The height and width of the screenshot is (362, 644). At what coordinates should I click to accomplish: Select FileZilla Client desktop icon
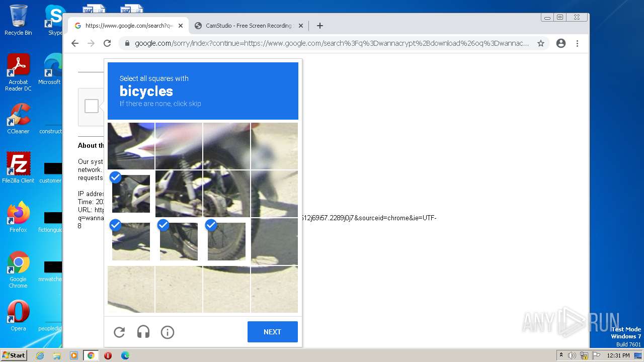[18, 167]
